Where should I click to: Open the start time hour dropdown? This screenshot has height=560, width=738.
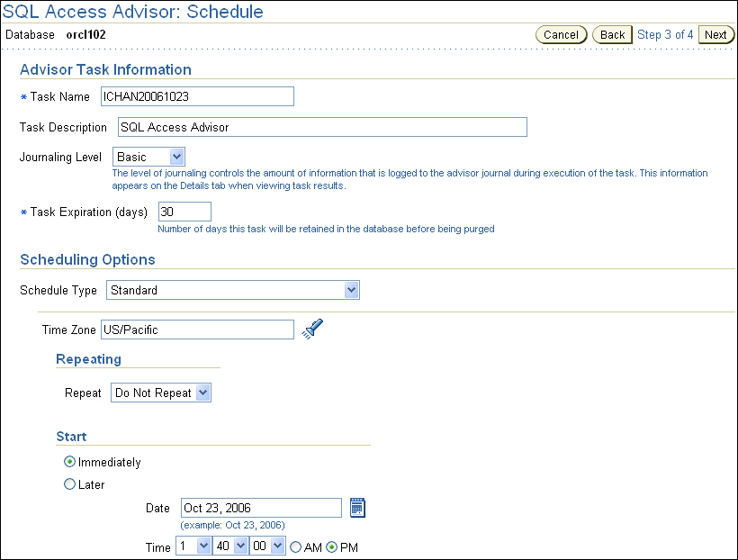click(193, 546)
